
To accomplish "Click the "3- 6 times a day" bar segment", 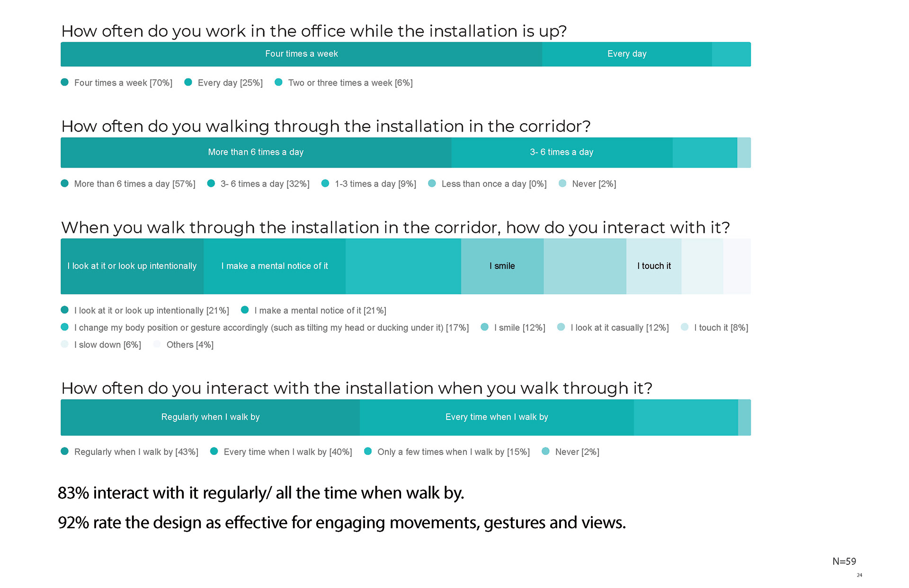I will 561,152.
